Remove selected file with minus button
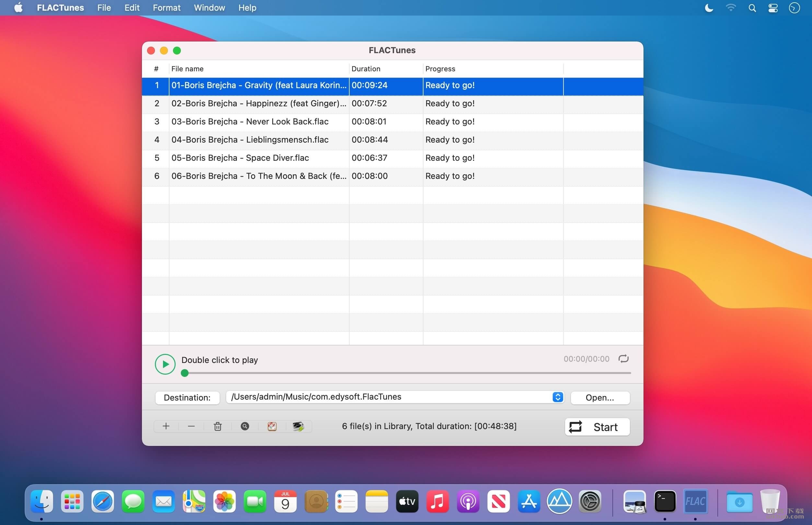Screen dimensions: 812x525 coord(191,426)
